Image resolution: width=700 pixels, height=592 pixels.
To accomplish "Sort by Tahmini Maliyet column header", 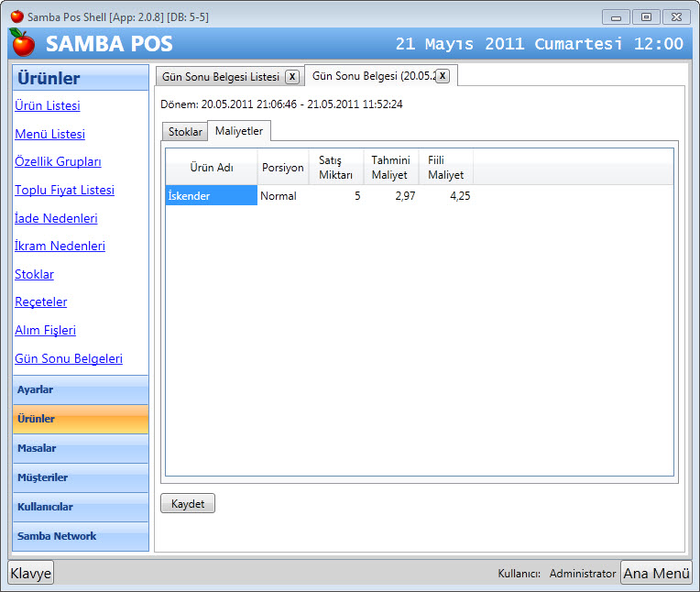I will 390,168.
